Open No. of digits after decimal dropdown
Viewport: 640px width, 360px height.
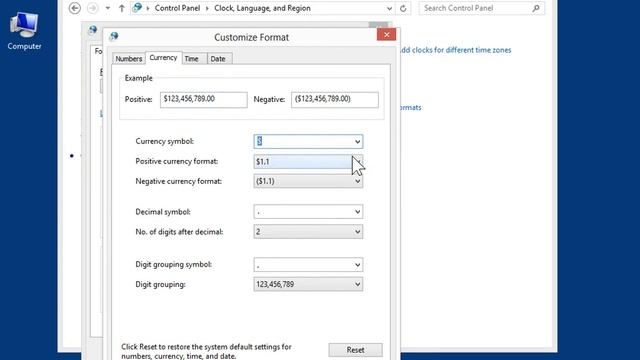(308, 232)
